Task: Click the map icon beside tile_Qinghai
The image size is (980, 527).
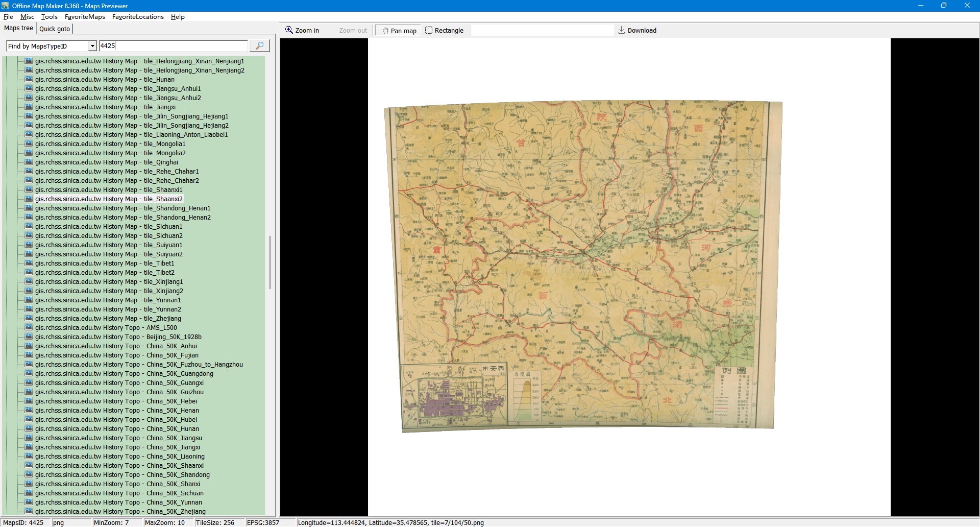Action: [29, 162]
